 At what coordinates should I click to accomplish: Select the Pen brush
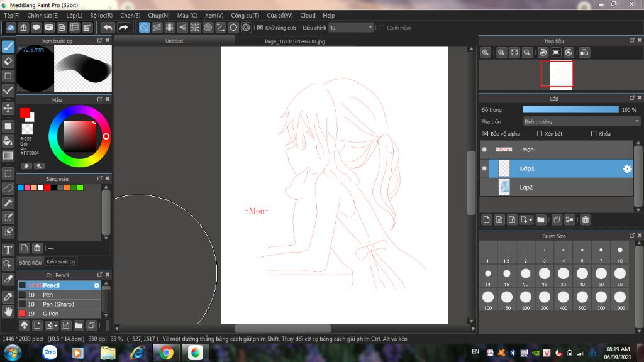coord(59,295)
